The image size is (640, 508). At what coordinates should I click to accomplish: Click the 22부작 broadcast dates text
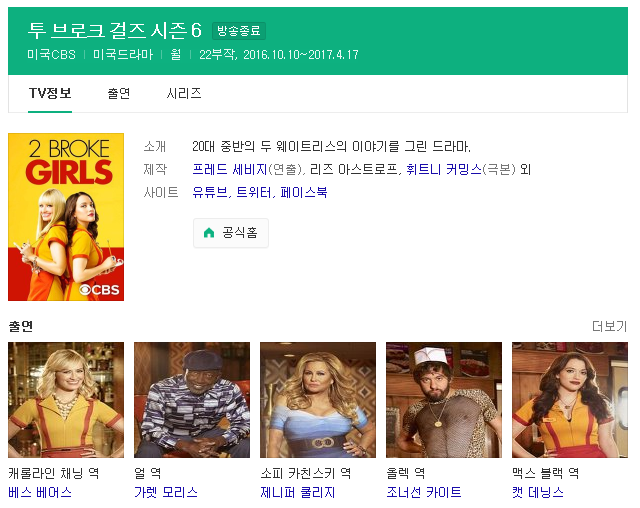pos(279,55)
